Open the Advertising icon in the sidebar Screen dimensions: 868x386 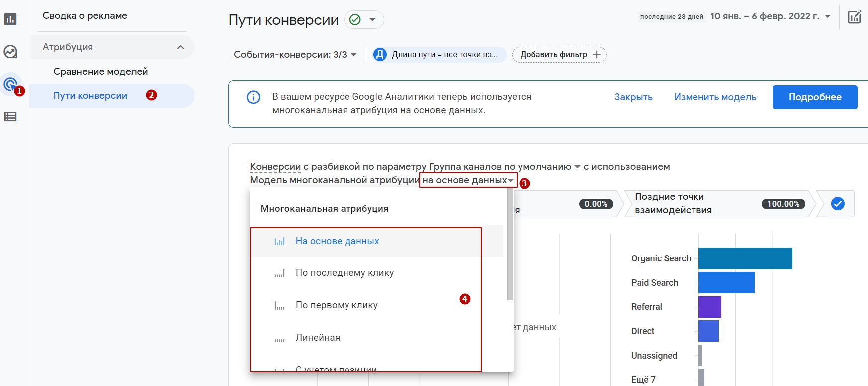point(10,84)
